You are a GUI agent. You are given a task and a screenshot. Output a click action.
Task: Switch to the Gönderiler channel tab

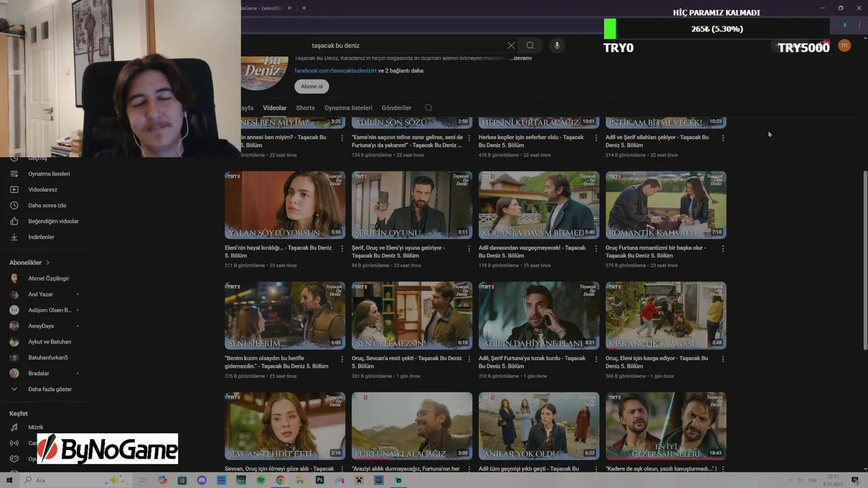pyautogui.click(x=397, y=108)
